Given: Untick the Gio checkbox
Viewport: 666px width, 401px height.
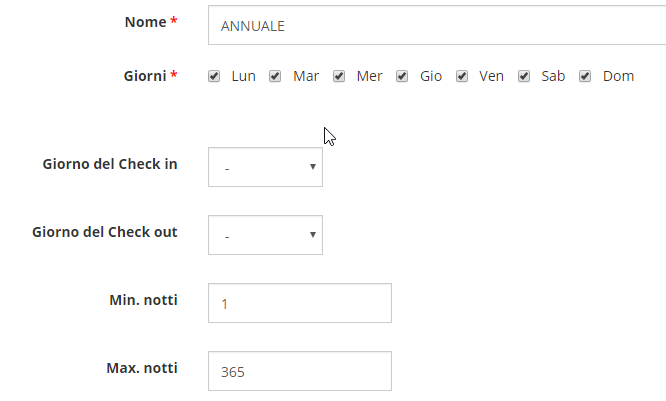Looking at the screenshot, I should tap(402, 76).
